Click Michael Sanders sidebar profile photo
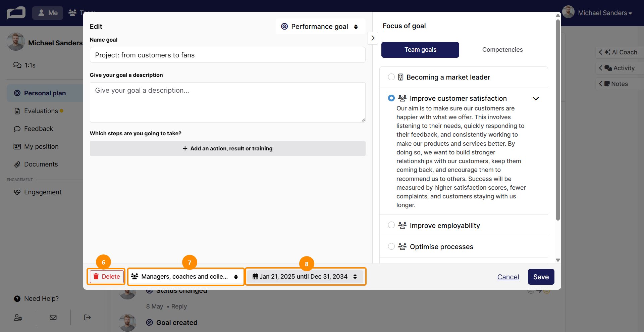Screen dimensions: 644x332 (15, 42)
